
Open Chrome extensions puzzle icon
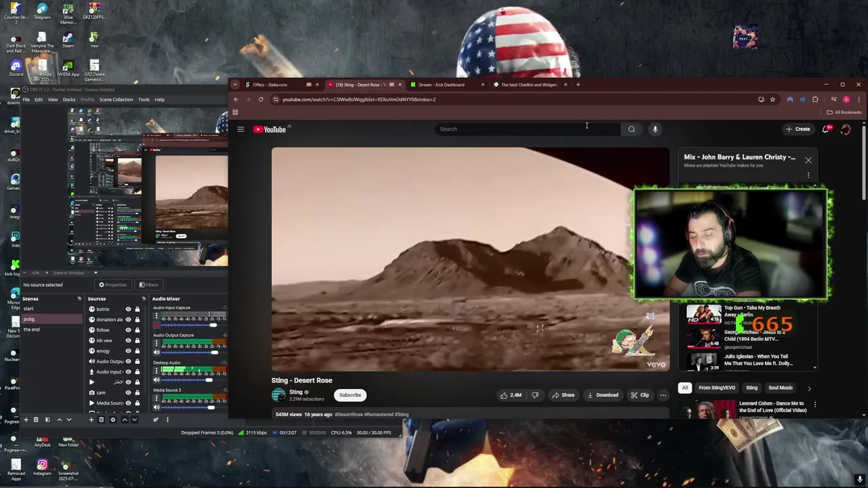[815, 100]
